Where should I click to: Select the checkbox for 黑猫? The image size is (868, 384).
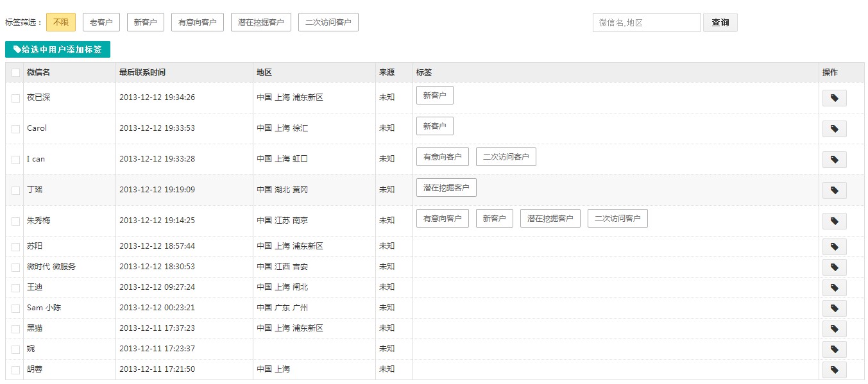coord(15,329)
